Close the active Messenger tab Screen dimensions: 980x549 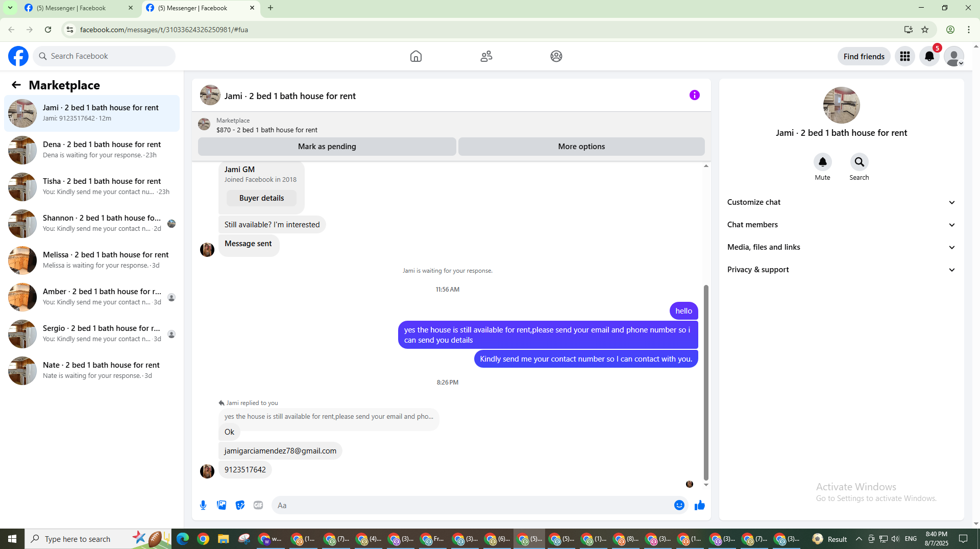pos(252,8)
